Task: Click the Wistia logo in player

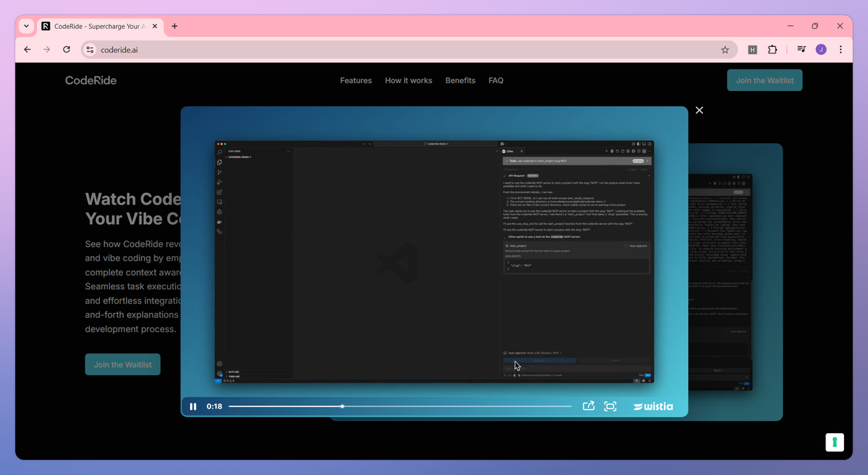Action: tap(652, 406)
